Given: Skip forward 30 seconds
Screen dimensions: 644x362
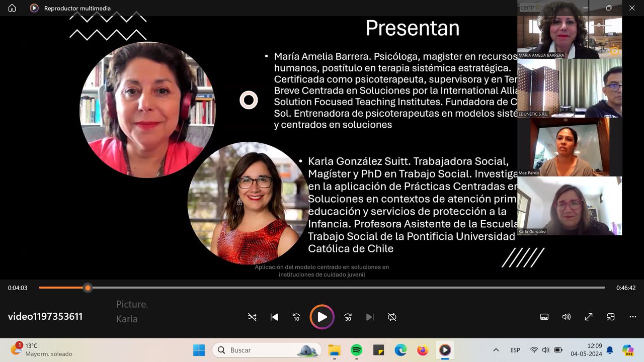Looking at the screenshot, I should click(348, 317).
